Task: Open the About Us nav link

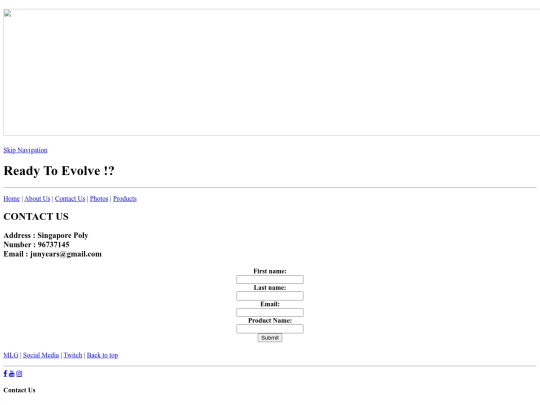Action: [x=37, y=199]
